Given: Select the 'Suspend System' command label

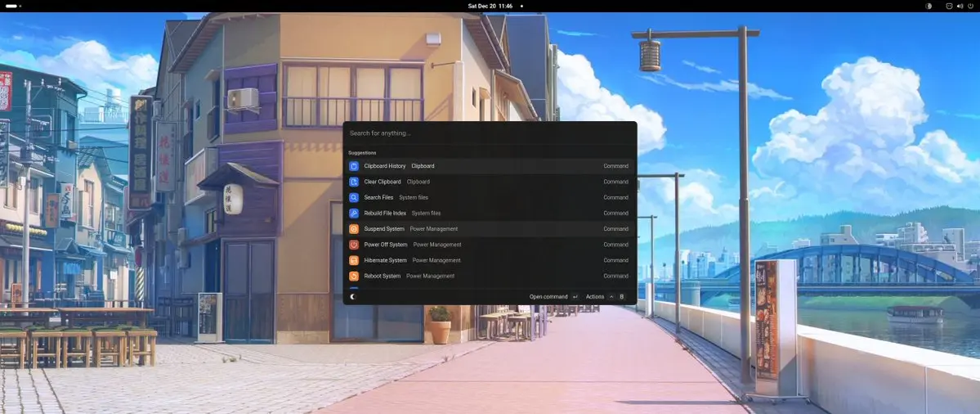Looking at the screenshot, I should click(384, 229).
